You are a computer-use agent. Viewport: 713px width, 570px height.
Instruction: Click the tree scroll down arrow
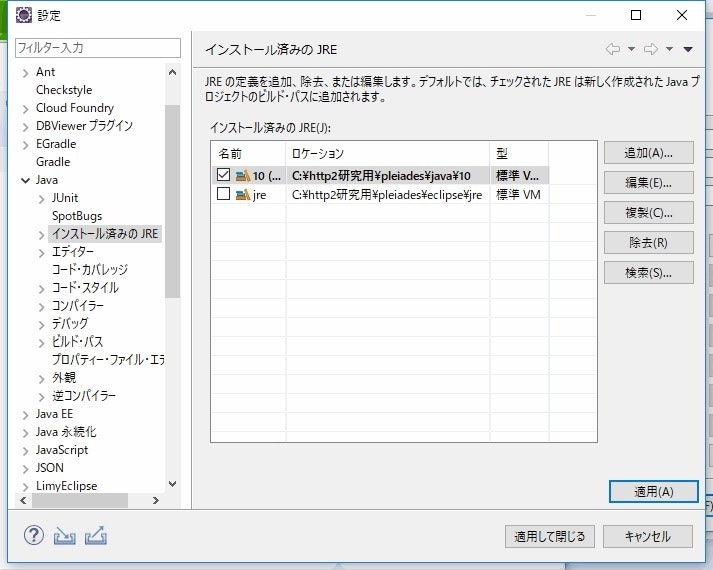click(x=172, y=484)
